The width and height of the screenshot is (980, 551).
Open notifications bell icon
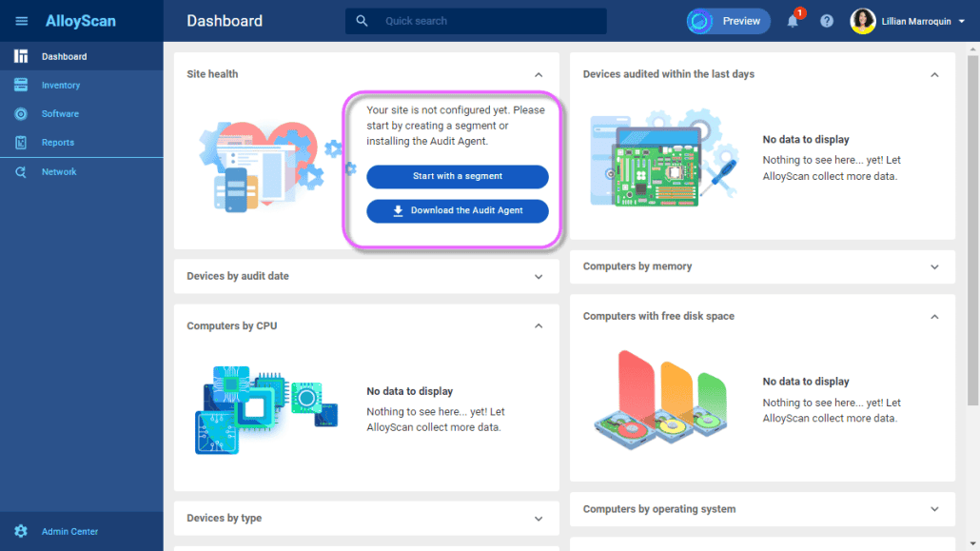[793, 21]
